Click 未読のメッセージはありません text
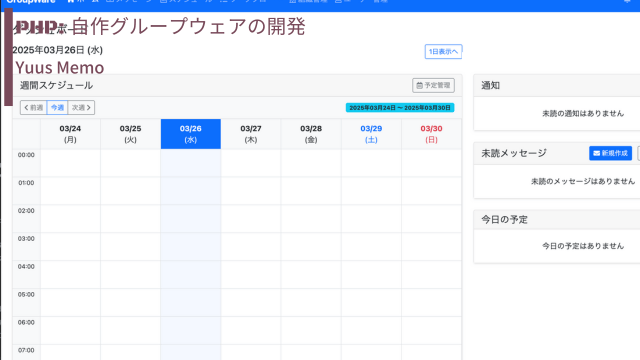640x360 pixels. pos(583,181)
